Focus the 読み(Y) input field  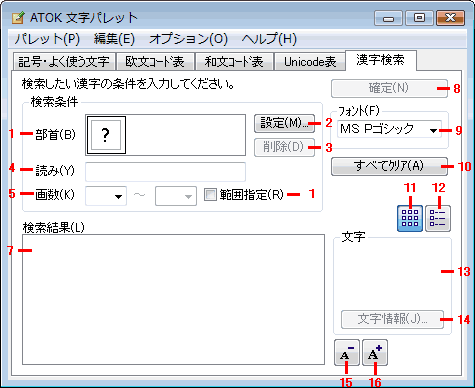(165, 172)
